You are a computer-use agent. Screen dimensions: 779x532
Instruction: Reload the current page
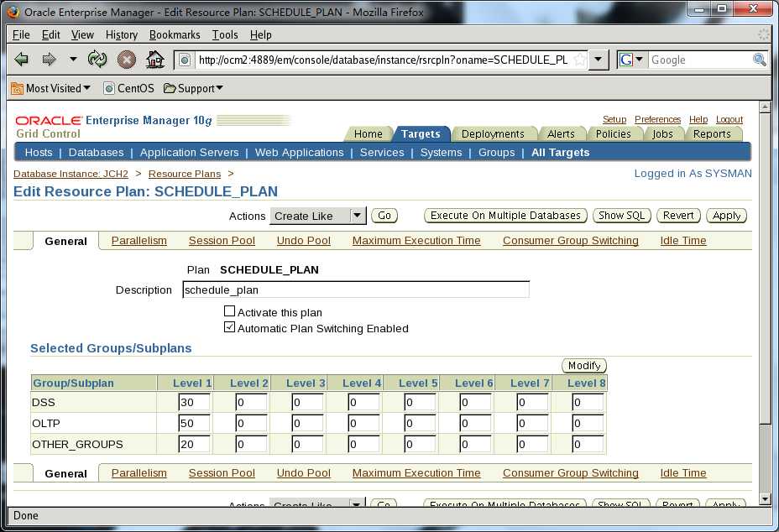[97, 60]
